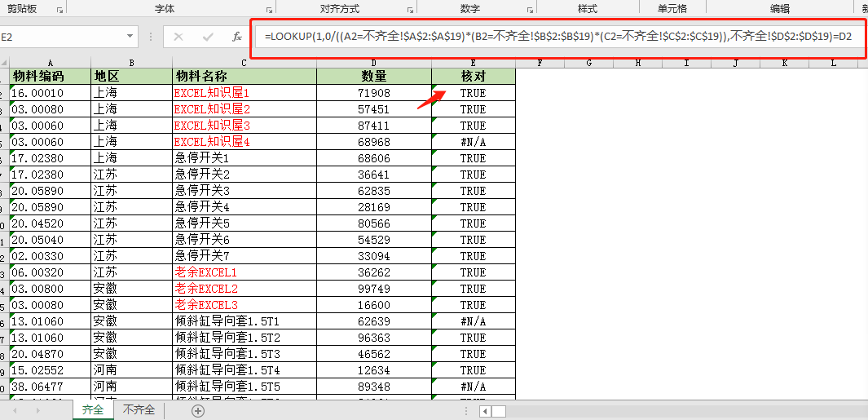This screenshot has width=868, height=420.
Task: Click the cancel X formula bar icon
Action: click(178, 38)
